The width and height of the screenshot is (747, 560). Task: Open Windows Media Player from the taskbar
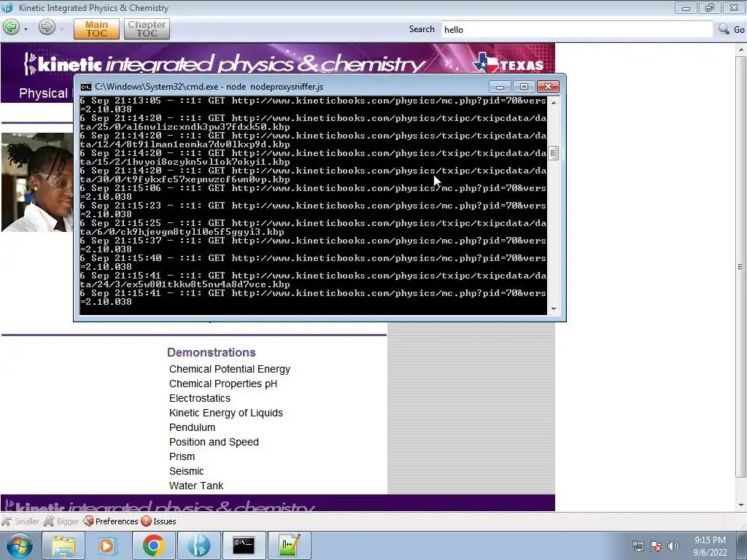tap(108, 545)
